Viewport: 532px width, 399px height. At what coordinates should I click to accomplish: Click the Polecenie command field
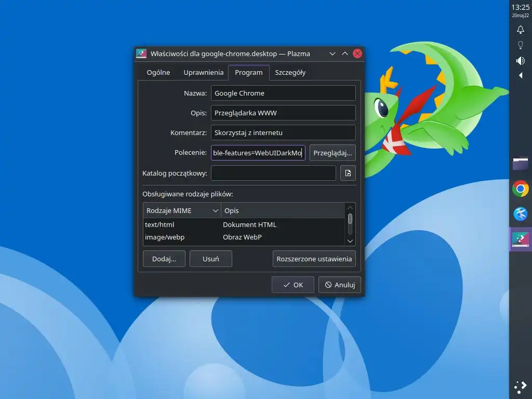coord(258,153)
